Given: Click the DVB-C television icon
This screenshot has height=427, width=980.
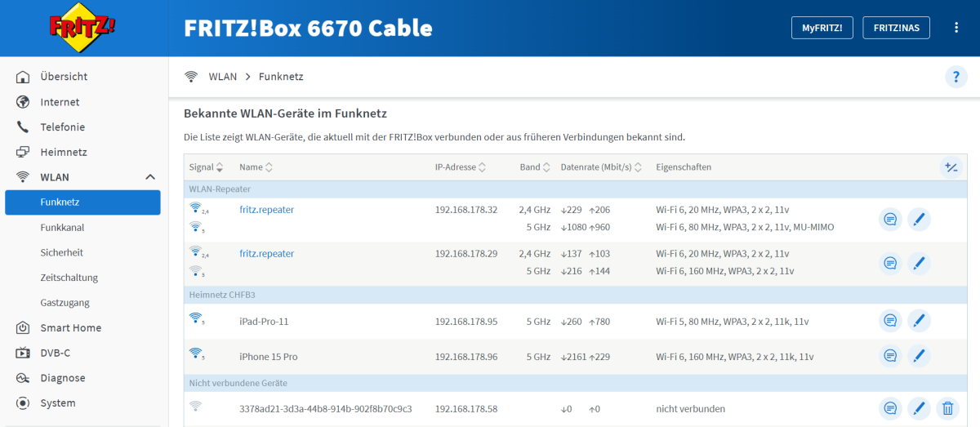Looking at the screenshot, I should click(23, 353).
